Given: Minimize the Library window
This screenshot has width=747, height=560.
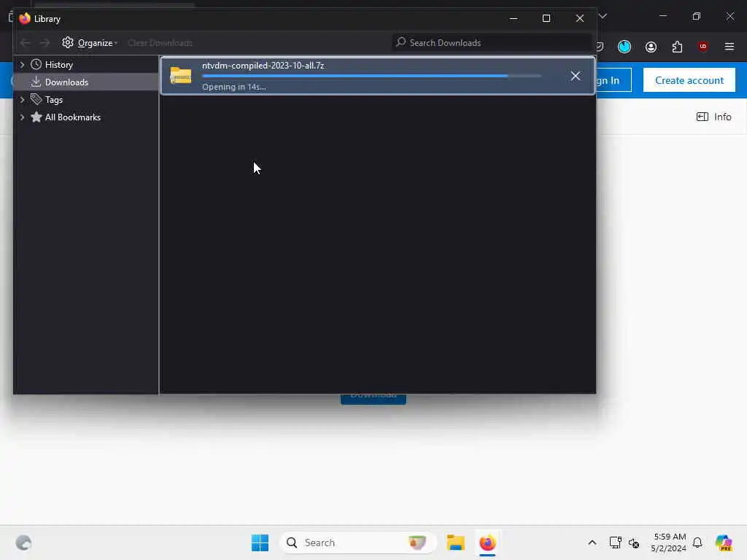Looking at the screenshot, I should 514,18.
